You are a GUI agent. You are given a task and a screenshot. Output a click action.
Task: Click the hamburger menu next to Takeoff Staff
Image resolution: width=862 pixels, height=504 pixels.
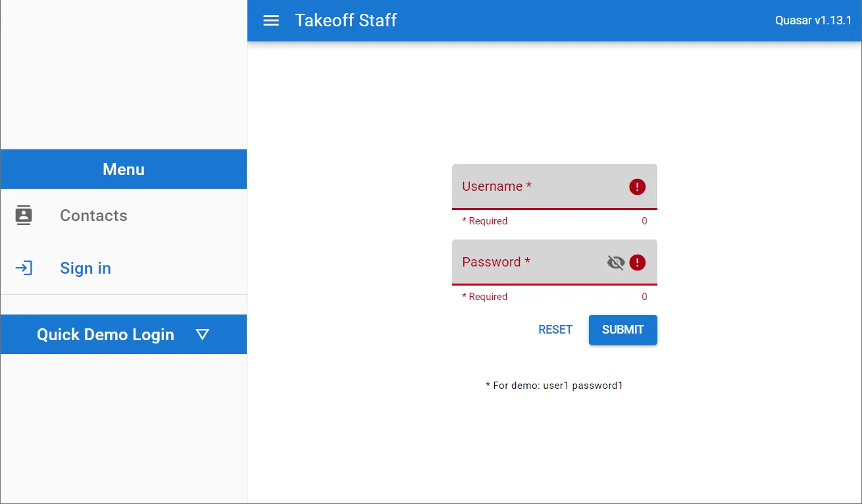[x=271, y=20]
